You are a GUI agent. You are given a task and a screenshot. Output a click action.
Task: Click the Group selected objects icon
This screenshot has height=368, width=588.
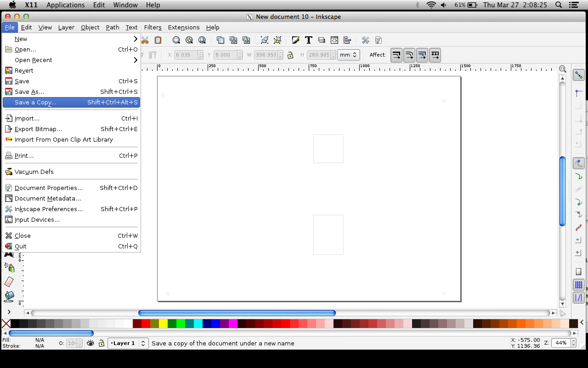(265, 40)
